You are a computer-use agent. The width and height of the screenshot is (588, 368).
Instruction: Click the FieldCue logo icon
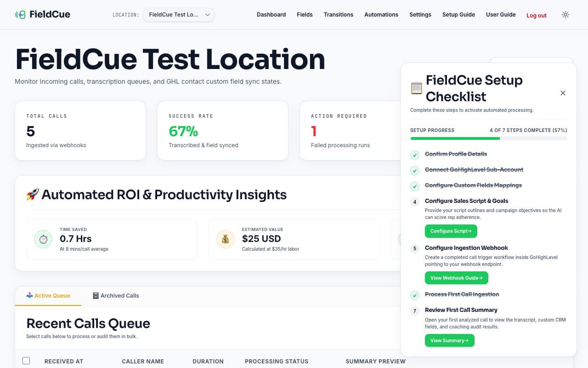pyautogui.click(x=20, y=15)
